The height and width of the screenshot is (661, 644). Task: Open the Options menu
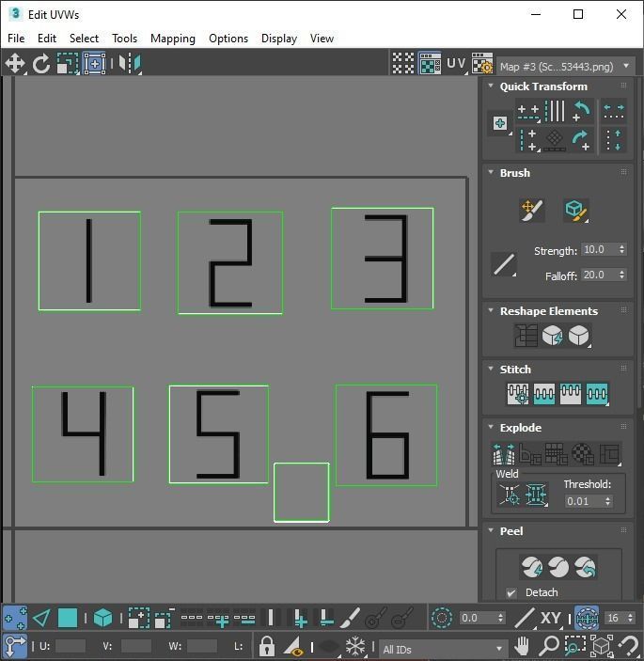coord(228,39)
